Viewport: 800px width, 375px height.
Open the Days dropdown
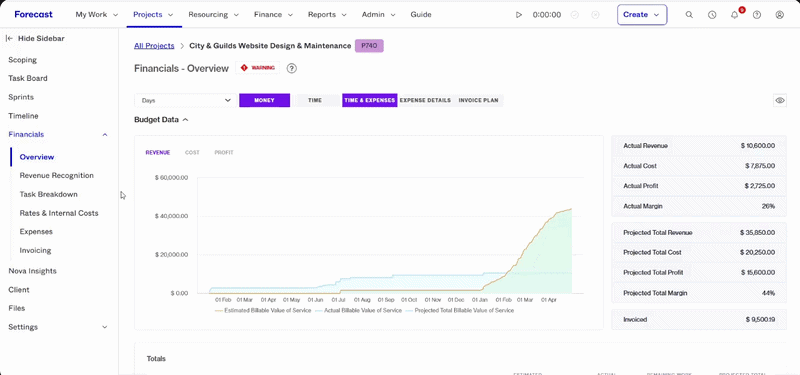pyautogui.click(x=185, y=101)
